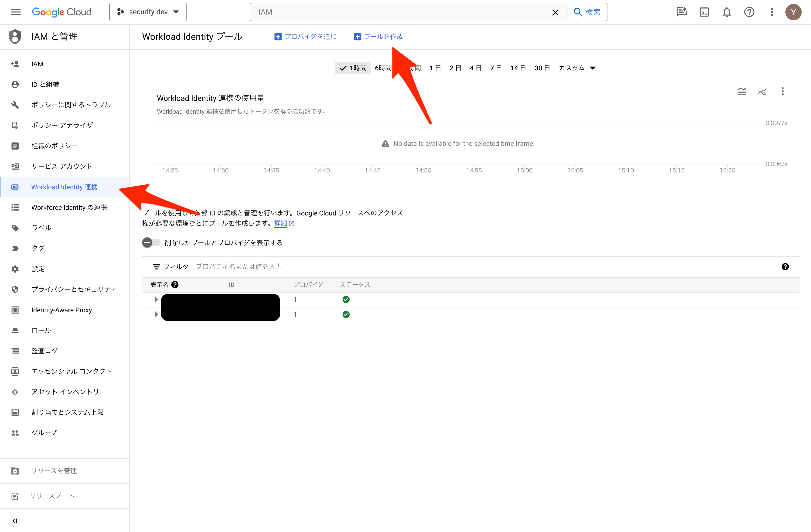Viewport: 811px width, 532px height.
Task: Open ポリシー アナライザ sidebar item
Action: 65,125
